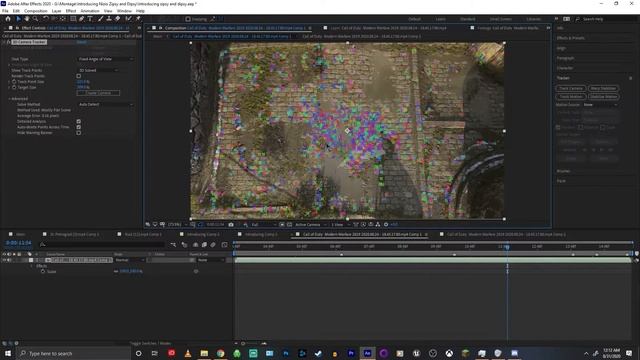Open the composition mini-flowchart icon

(173, 244)
